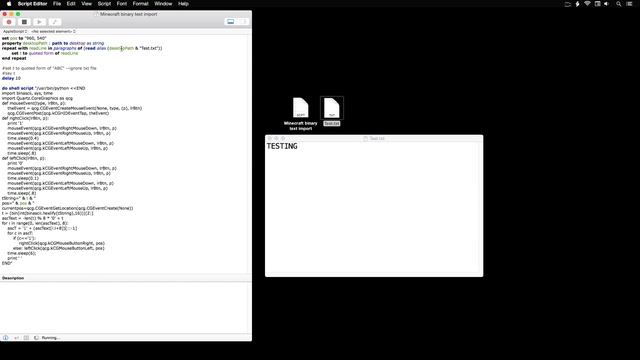The height and width of the screenshot is (360, 640).
Task: Open the Format menu
Action: [140, 4]
